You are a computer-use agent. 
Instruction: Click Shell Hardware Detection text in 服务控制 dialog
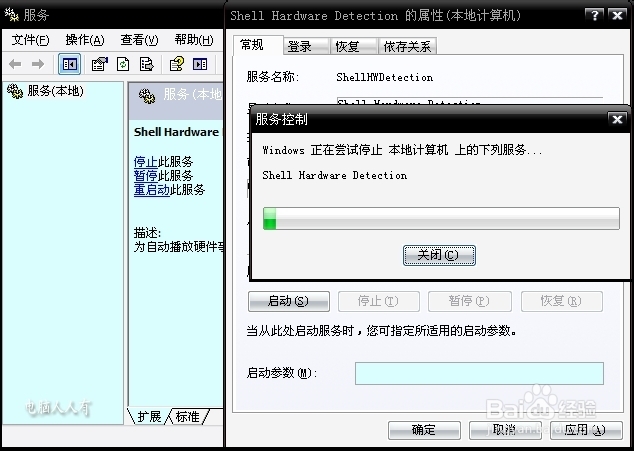point(334,175)
